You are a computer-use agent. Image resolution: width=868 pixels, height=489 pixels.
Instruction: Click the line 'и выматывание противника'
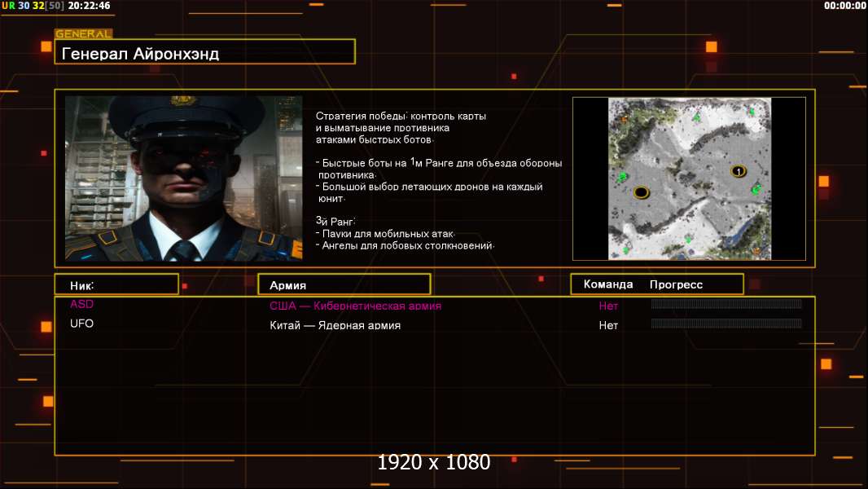[x=383, y=128]
